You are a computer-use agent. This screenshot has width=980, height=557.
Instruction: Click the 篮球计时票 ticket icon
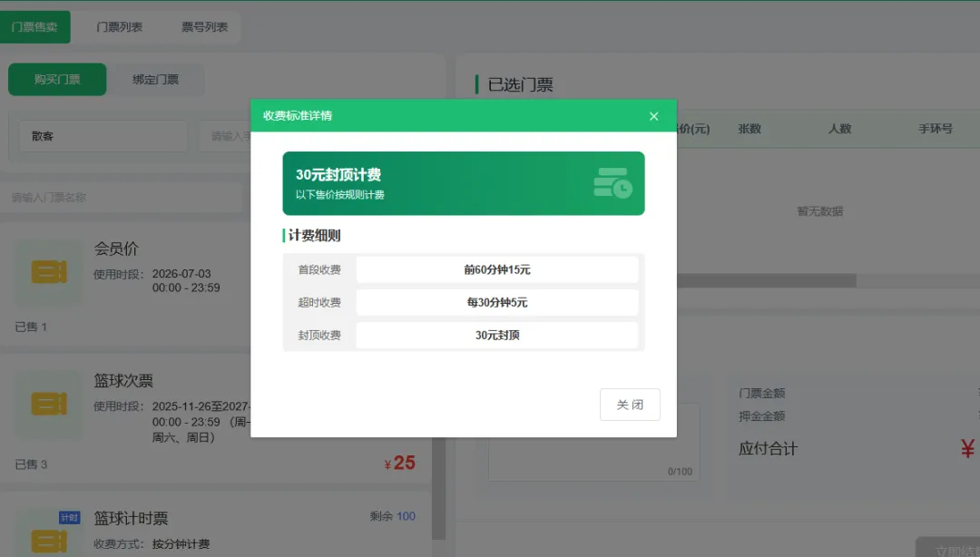pyautogui.click(x=49, y=541)
